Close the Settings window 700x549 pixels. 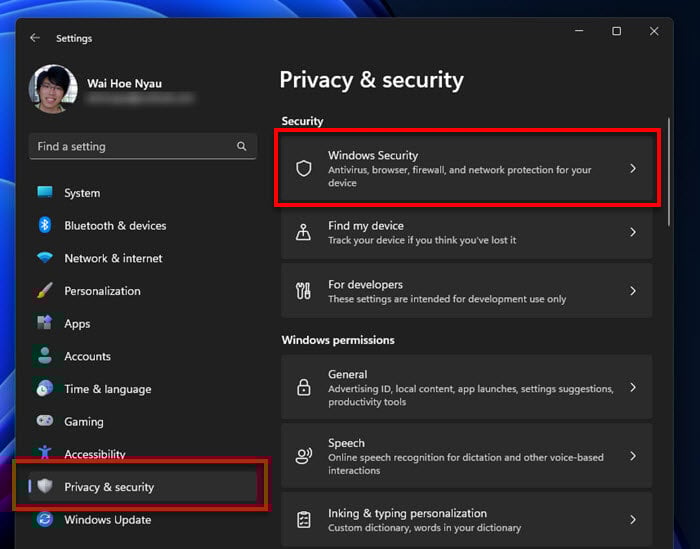click(654, 31)
